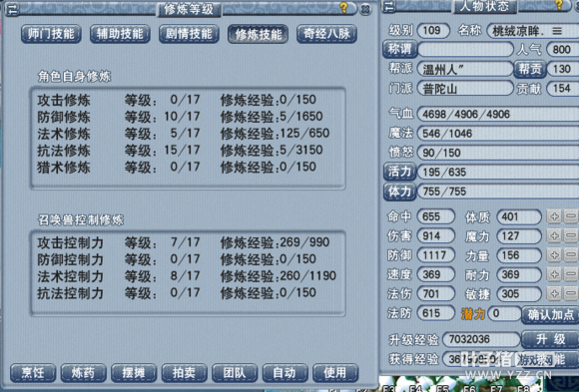The width and height of the screenshot is (579, 392).
Task: Click swap arrows icon in 人物状态 title bar
Action: pos(389,6)
